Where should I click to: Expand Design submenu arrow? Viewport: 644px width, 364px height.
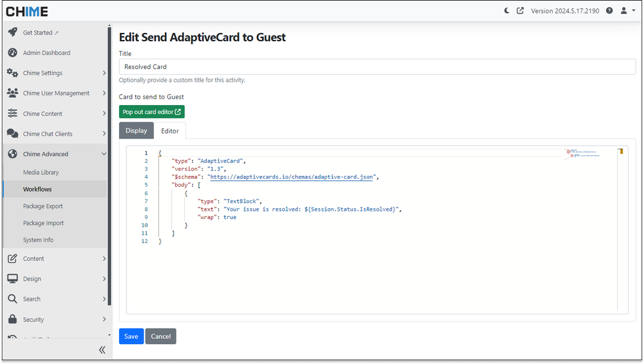(104, 278)
